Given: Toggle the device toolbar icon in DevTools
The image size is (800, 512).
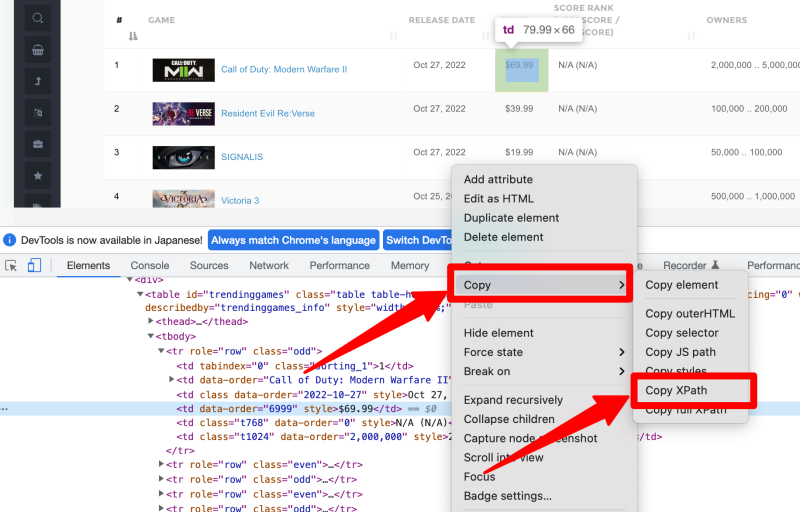Looking at the screenshot, I should click(34, 265).
